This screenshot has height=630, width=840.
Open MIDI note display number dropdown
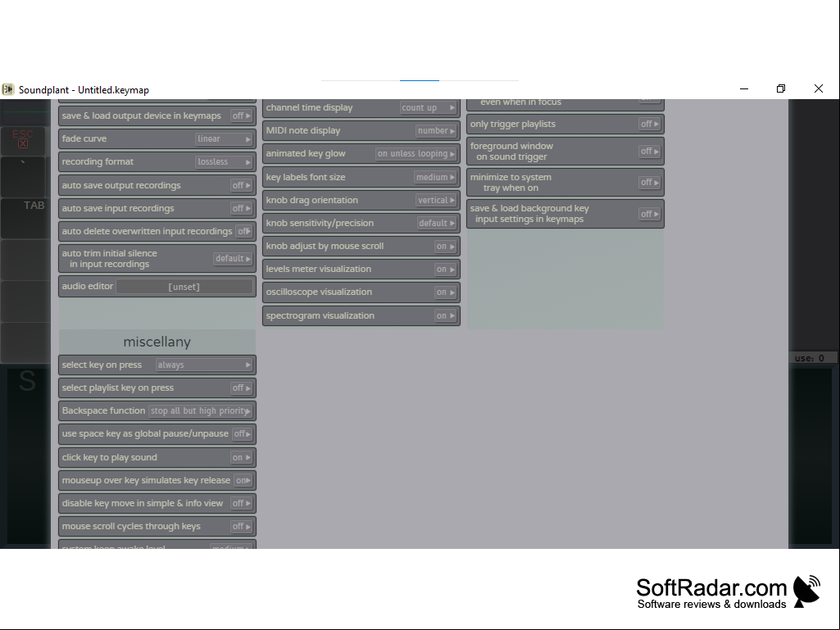[436, 131]
